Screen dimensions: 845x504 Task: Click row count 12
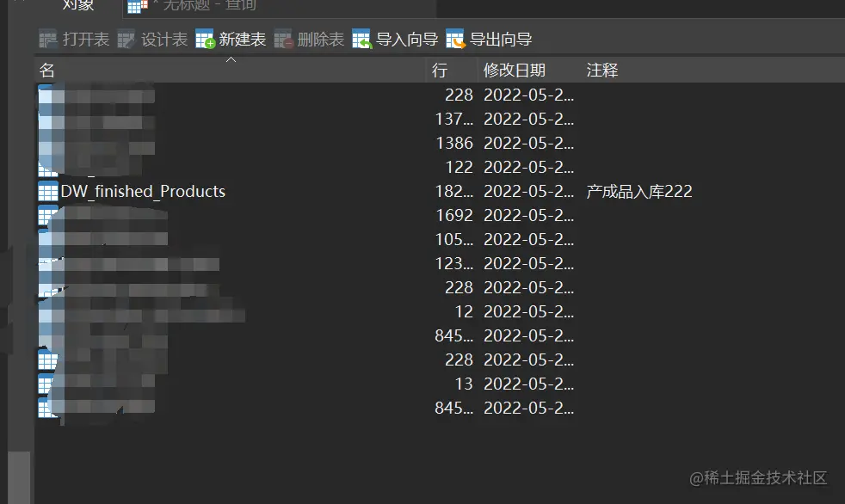464,311
